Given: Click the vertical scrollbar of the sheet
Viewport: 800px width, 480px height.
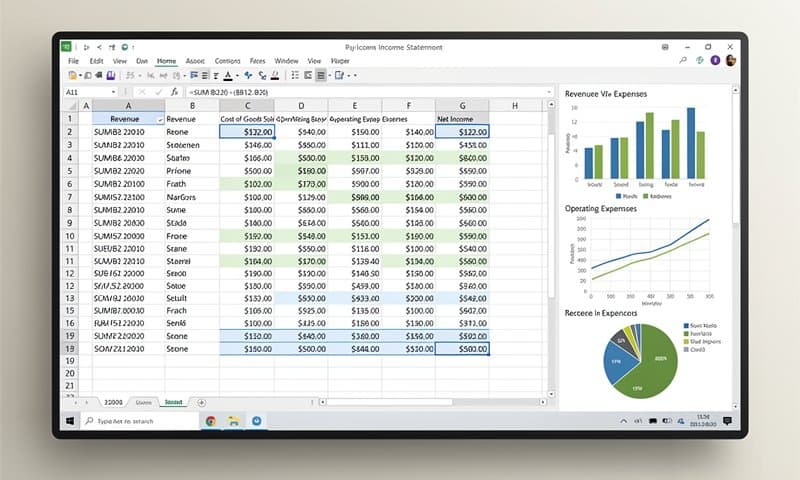Looking at the screenshot, I should 551,214.
